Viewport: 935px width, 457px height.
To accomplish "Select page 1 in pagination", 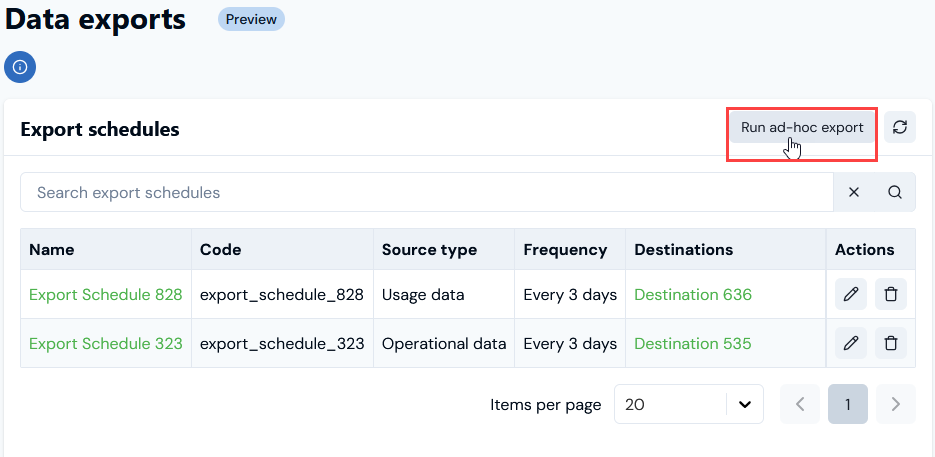I will (x=848, y=404).
